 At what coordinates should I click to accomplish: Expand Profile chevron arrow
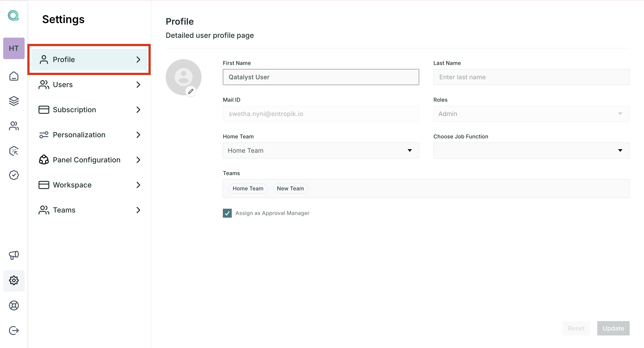(x=138, y=60)
